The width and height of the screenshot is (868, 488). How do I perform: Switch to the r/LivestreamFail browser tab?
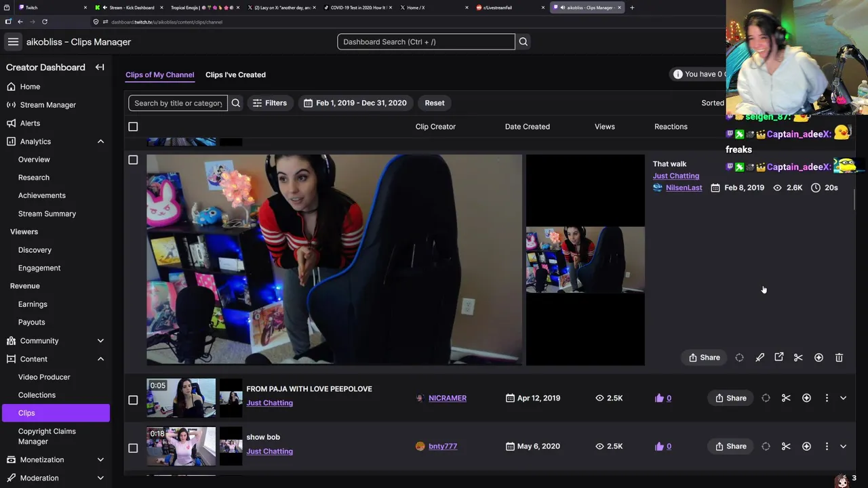[510, 7]
